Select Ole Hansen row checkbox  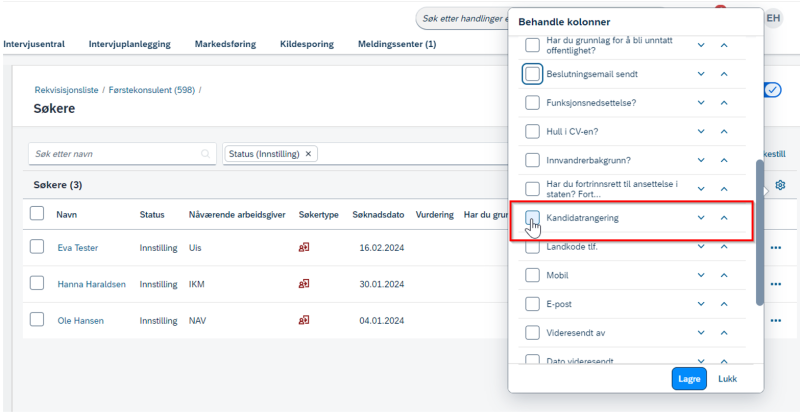click(37, 319)
